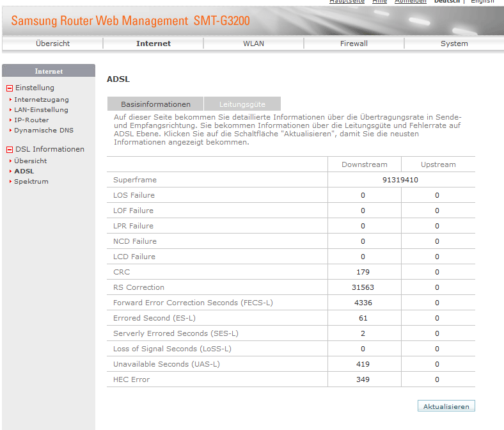Select ADSL in the sidebar

(24, 171)
